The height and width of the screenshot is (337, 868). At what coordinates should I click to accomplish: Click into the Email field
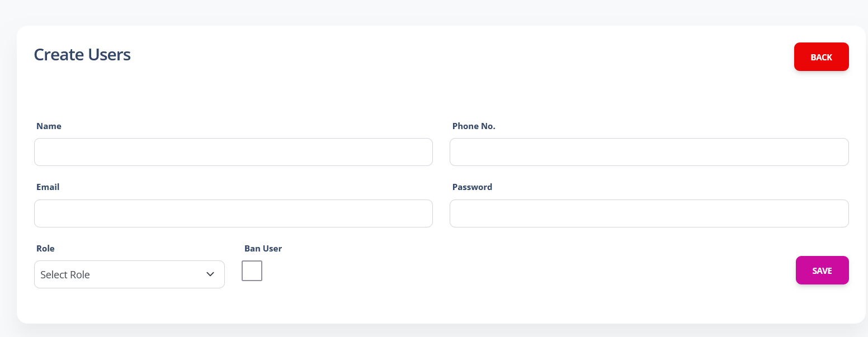233,213
